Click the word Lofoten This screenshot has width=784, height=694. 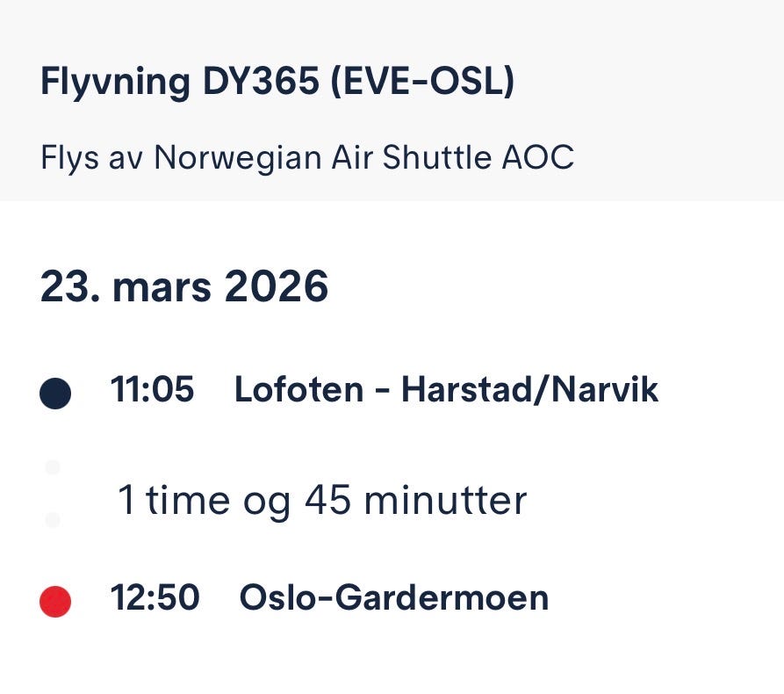coord(299,389)
